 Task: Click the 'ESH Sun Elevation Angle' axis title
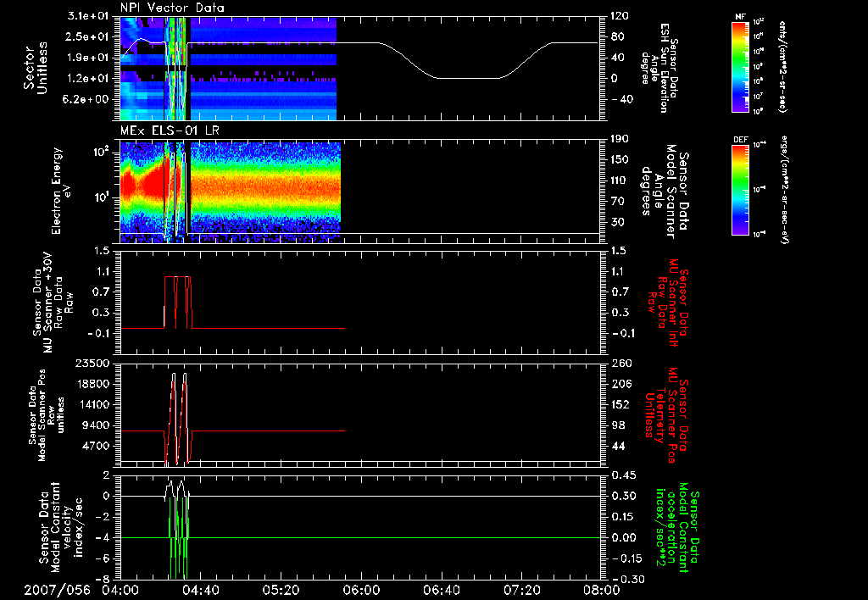(659, 68)
